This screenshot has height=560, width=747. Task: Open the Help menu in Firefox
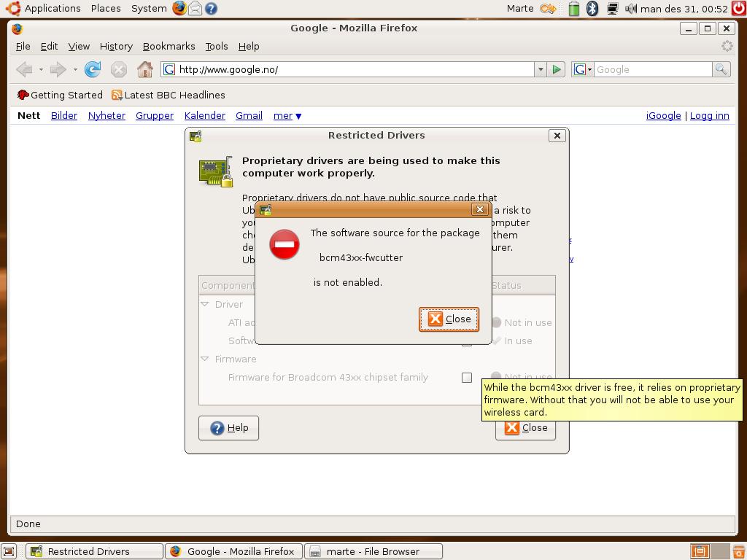coord(249,46)
